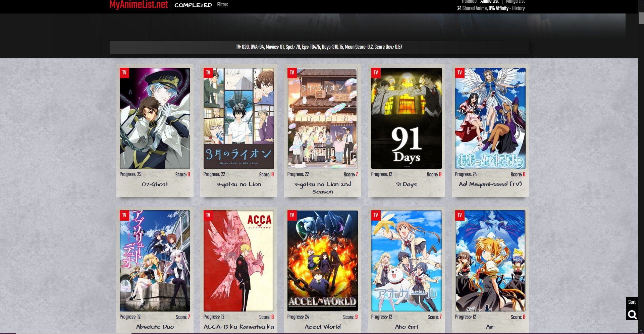Viewport: 644px width, 334px height.
Task: Click the vertical scrollbar thumb
Action: (641, 18)
